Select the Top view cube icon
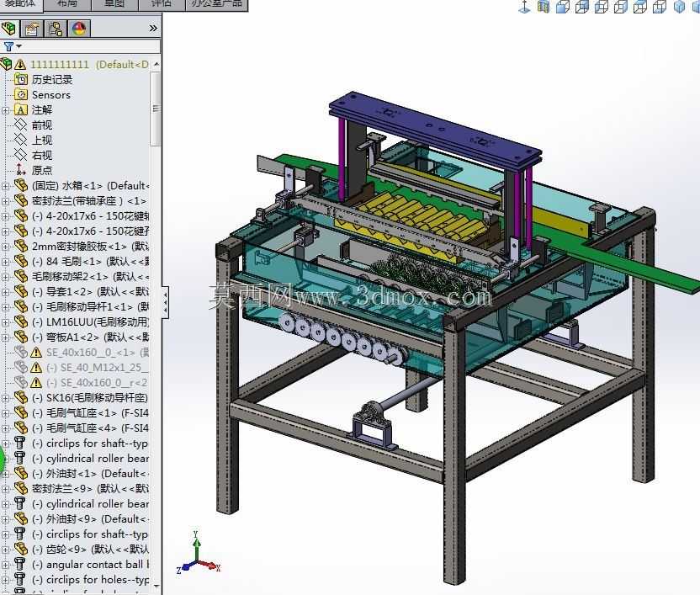 [x=640, y=6]
